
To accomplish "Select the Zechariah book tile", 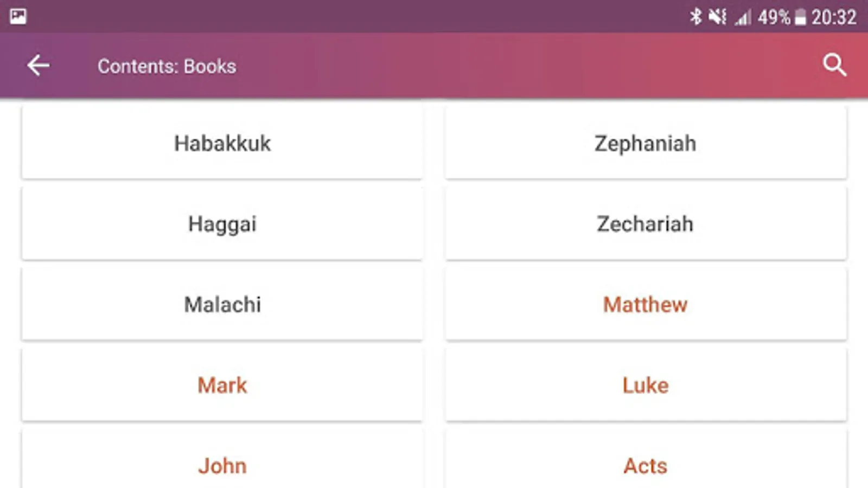I will pos(645,223).
